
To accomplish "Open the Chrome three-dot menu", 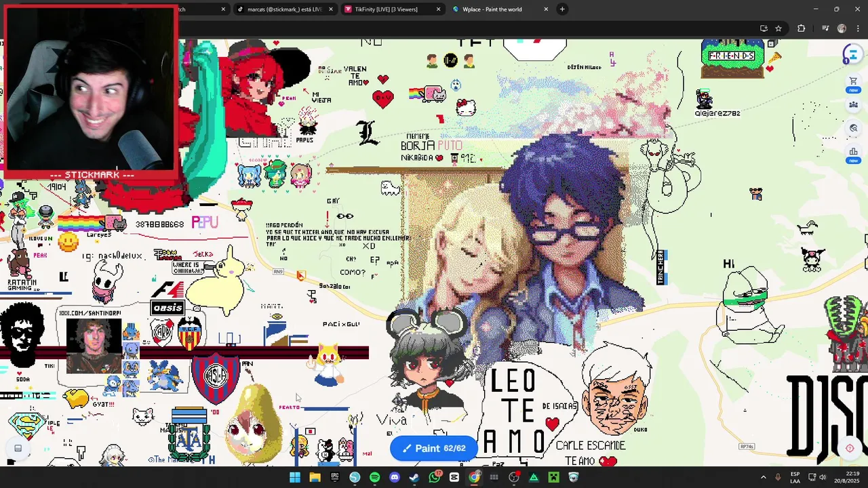I will click(858, 28).
